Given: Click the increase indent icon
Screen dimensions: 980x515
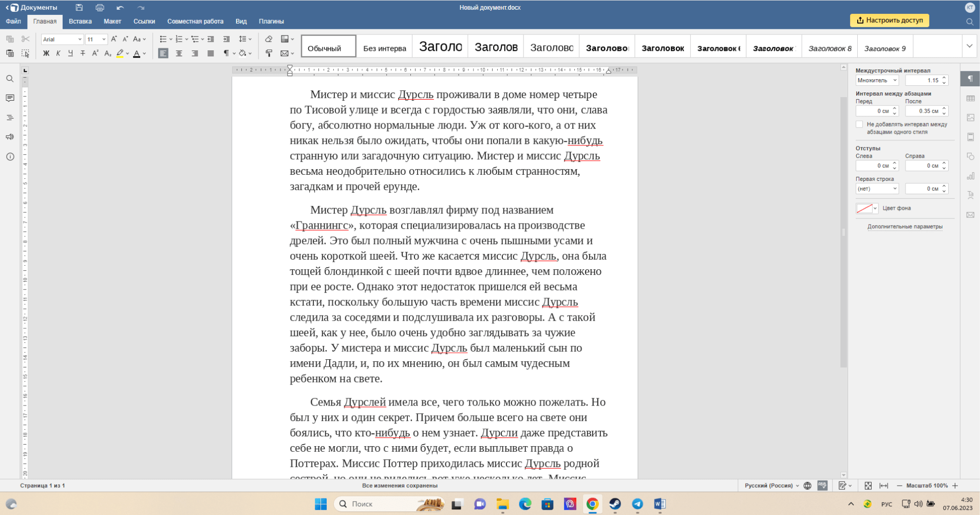Looking at the screenshot, I should click(227, 39).
